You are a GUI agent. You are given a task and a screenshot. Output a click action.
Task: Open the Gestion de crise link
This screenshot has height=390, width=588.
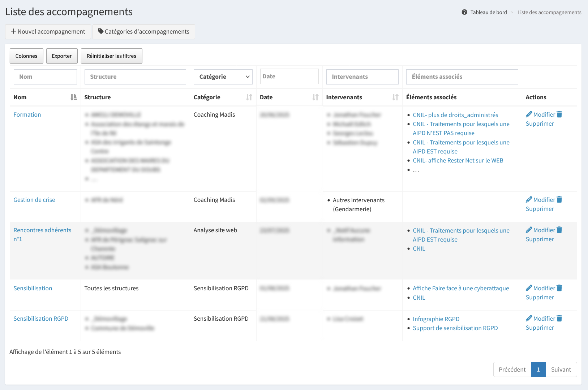pyautogui.click(x=34, y=200)
